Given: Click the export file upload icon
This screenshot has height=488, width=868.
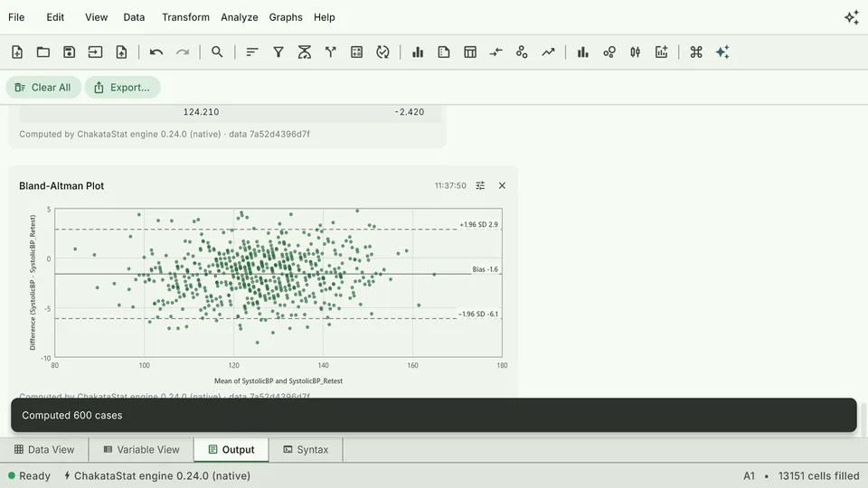Looking at the screenshot, I should coord(121,52).
